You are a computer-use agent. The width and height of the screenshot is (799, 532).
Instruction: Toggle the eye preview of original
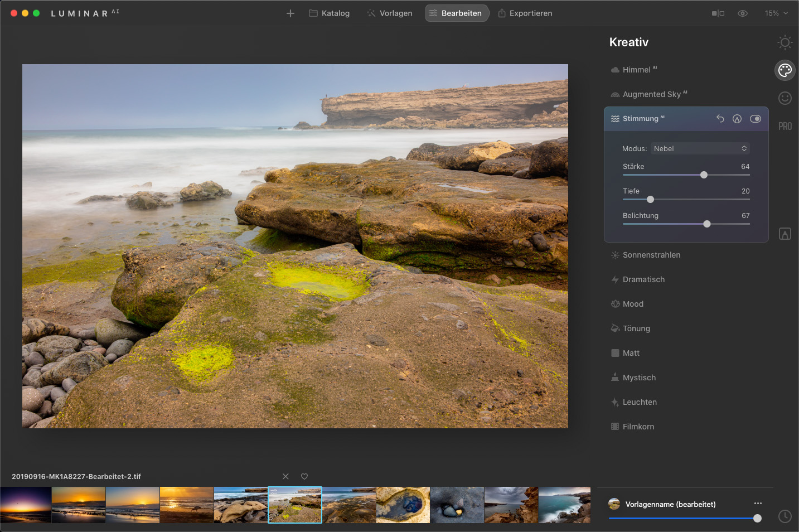[x=743, y=13]
